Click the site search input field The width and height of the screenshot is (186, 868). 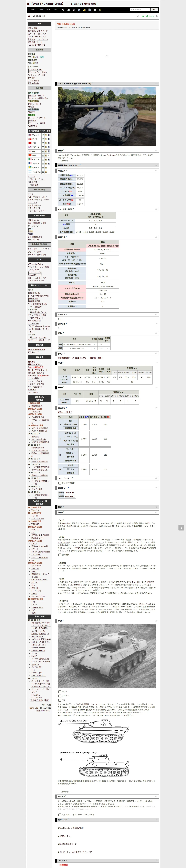140,10
